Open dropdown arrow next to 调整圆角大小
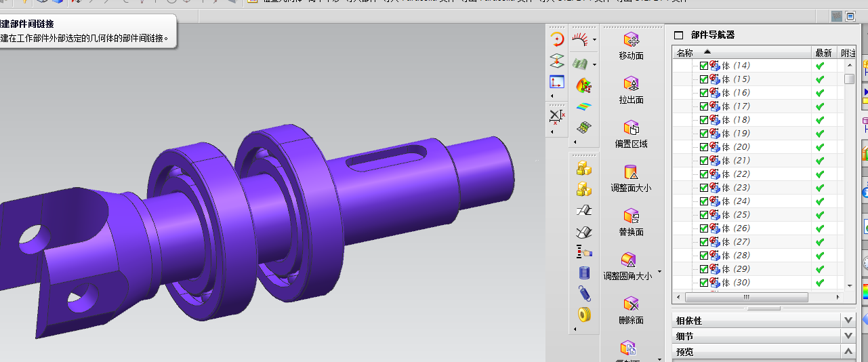This screenshot has height=362, width=868. pos(659,273)
